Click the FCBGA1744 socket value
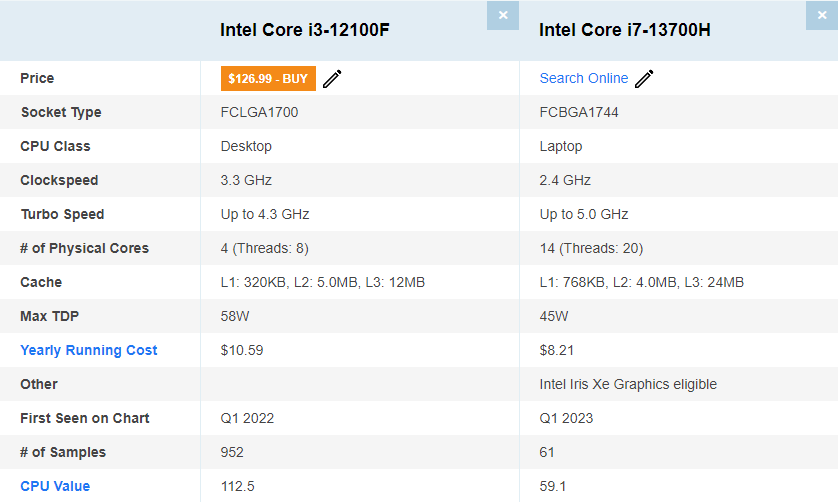The height and width of the screenshot is (502, 838). pyautogui.click(x=579, y=112)
